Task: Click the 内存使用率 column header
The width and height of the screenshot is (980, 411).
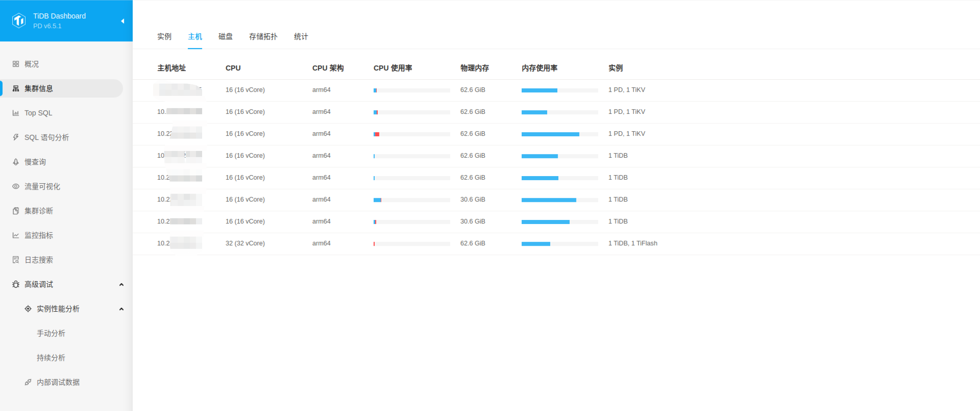Action: (x=539, y=68)
